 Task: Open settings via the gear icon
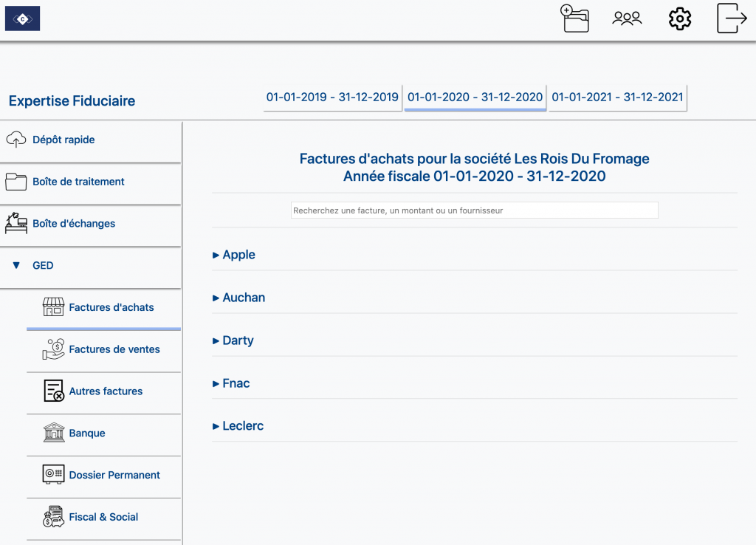[x=680, y=18]
